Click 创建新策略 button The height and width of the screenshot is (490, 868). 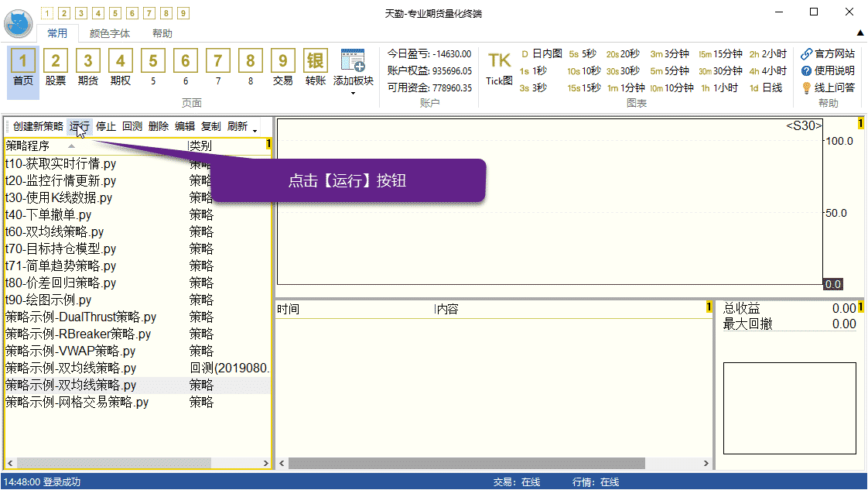pos(38,126)
